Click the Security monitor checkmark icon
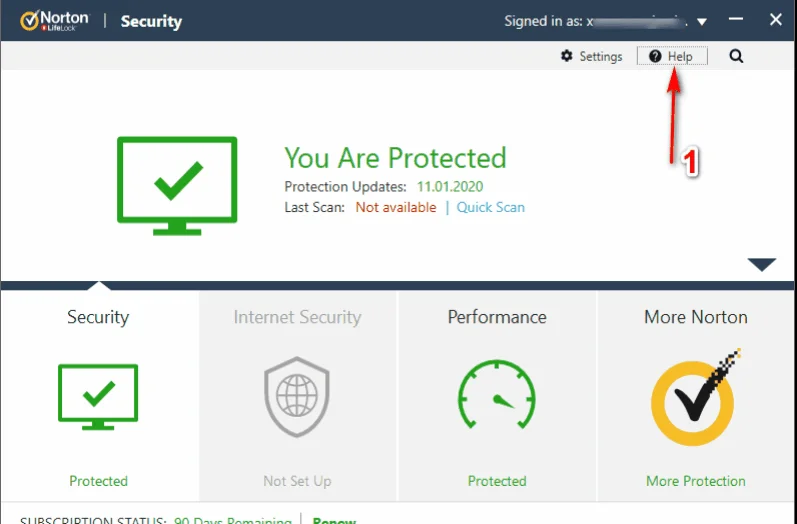797x524 pixels. coord(98,397)
